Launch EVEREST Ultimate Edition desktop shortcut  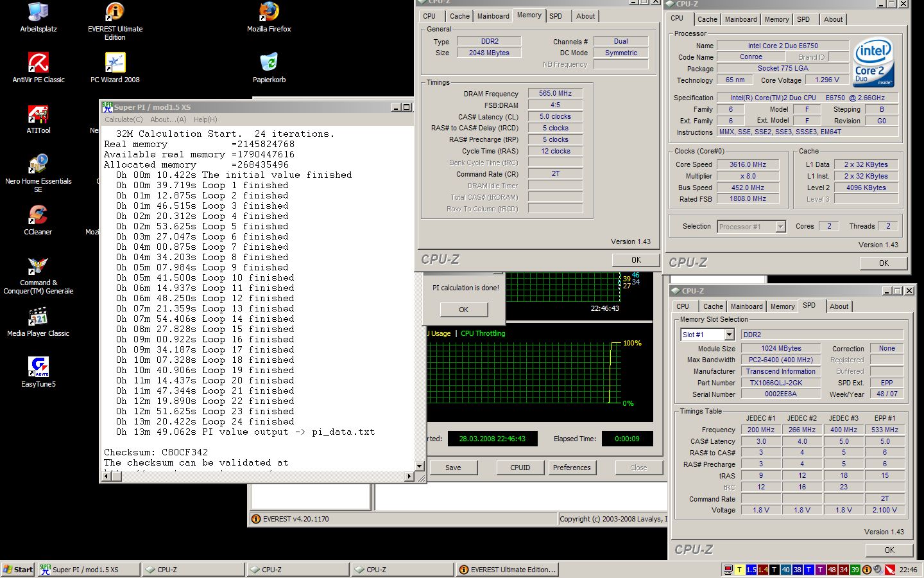pyautogui.click(x=115, y=21)
